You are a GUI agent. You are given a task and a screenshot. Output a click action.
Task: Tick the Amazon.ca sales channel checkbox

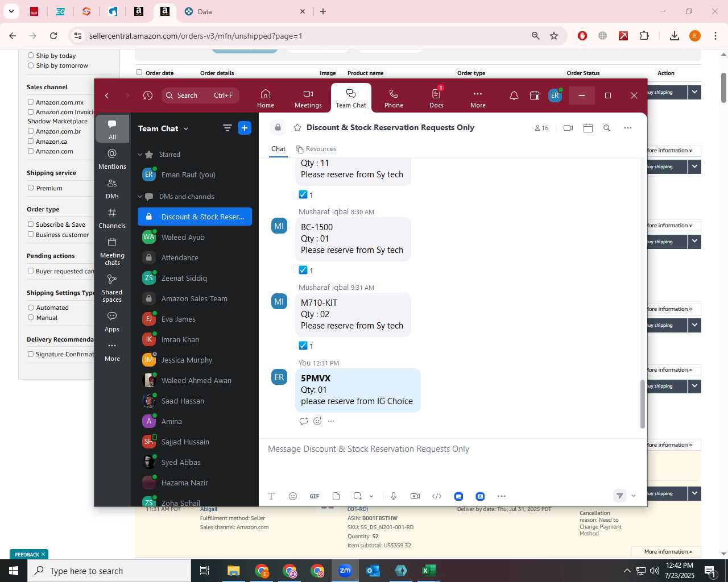31,142
